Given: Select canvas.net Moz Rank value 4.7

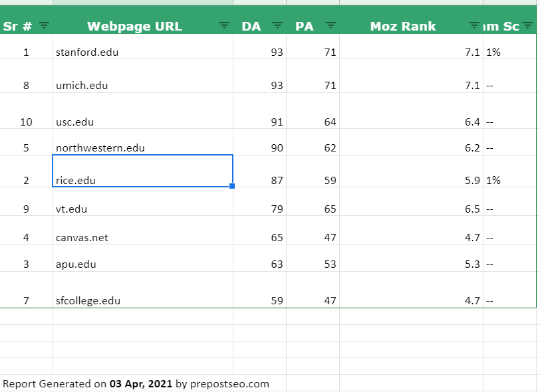Looking at the screenshot, I should pyautogui.click(x=411, y=231).
